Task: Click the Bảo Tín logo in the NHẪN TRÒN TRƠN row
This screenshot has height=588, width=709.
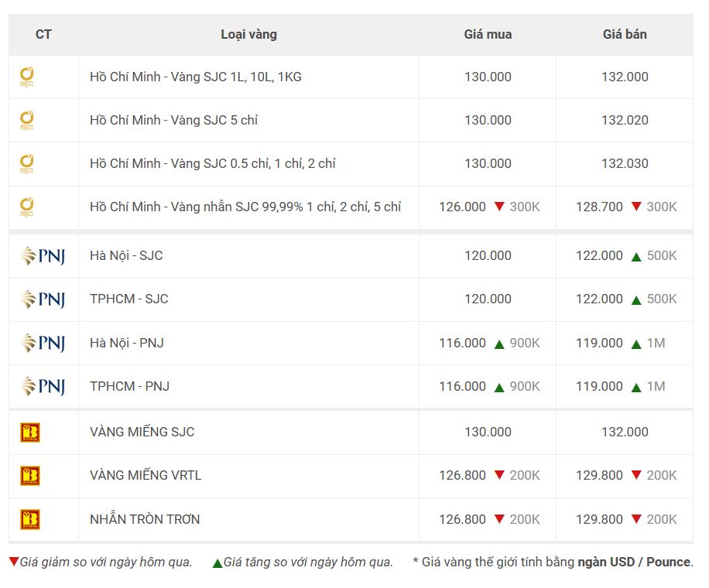Action: [x=30, y=519]
